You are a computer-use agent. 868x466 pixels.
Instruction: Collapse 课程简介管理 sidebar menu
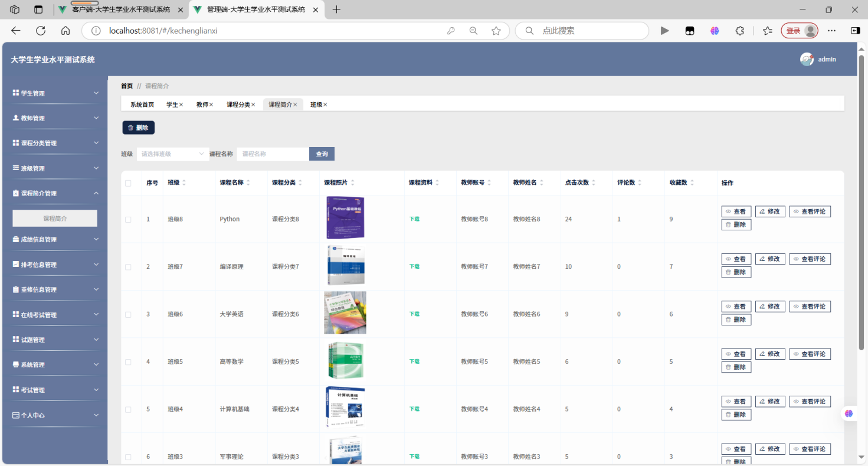[x=55, y=193]
